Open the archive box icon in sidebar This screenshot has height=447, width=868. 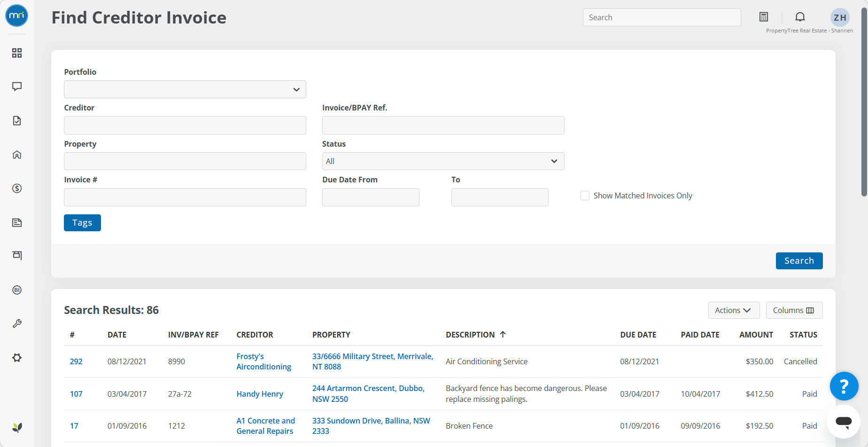point(17,255)
